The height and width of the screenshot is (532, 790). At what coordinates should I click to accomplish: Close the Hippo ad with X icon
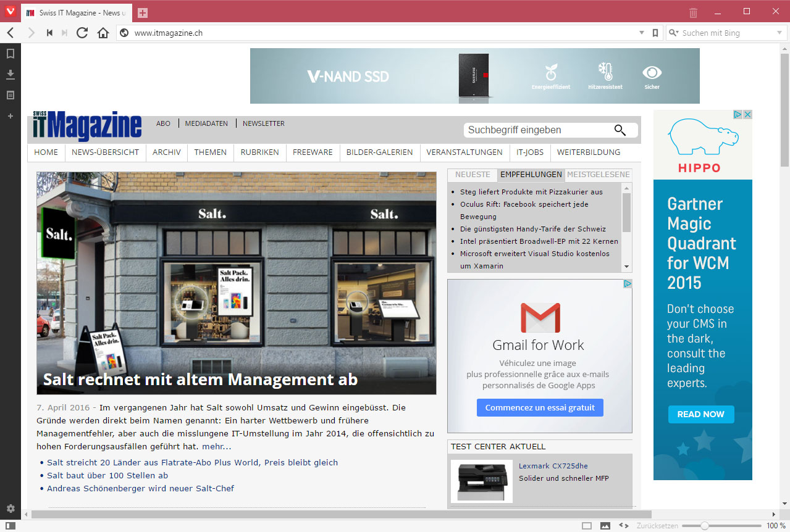pyautogui.click(x=747, y=115)
